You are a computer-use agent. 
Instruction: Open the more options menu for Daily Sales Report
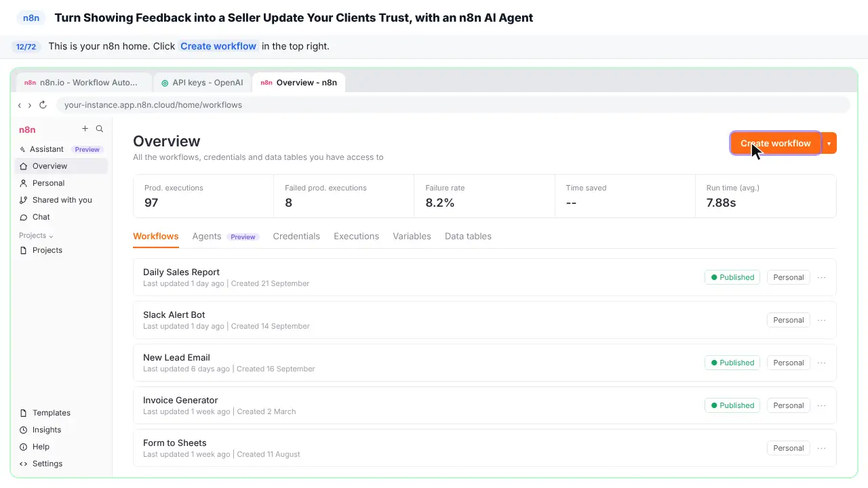click(x=821, y=277)
